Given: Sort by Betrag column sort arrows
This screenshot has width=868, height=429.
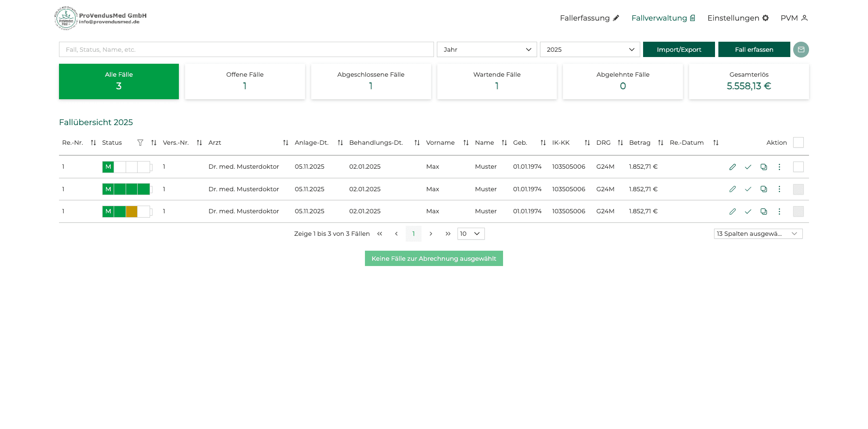Looking at the screenshot, I should (660, 143).
